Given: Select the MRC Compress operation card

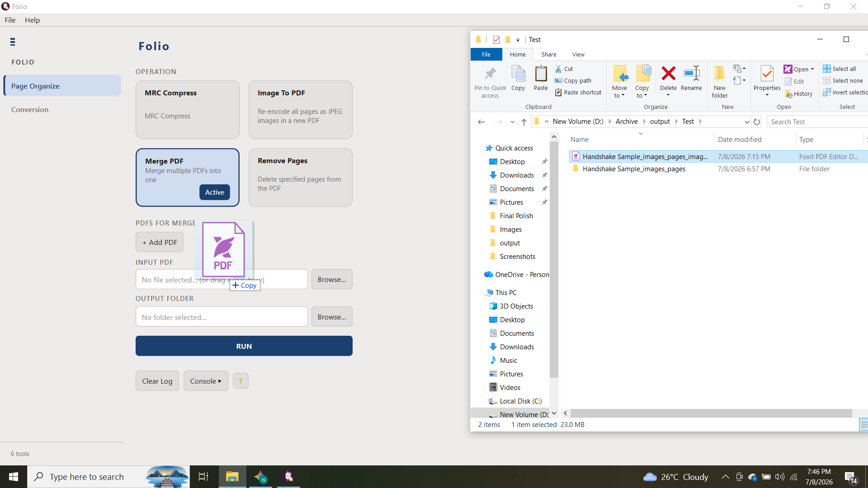Looking at the screenshot, I should tap(188, 110).
